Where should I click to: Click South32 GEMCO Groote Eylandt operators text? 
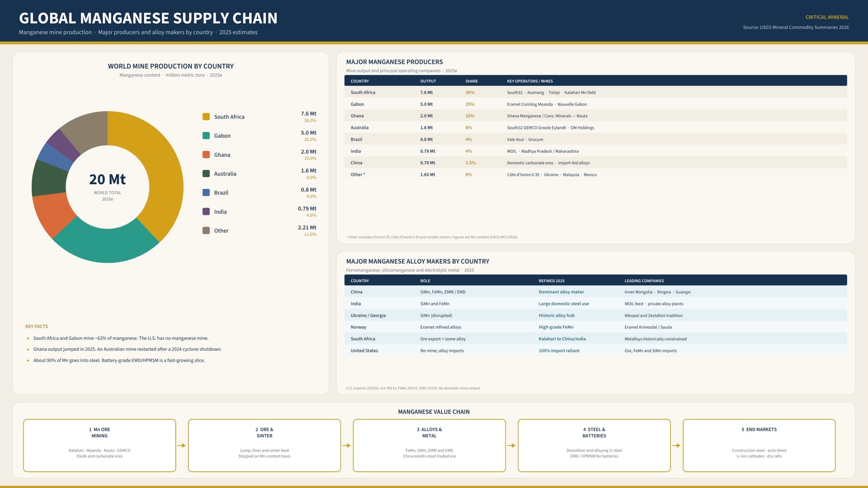(550, 128)
